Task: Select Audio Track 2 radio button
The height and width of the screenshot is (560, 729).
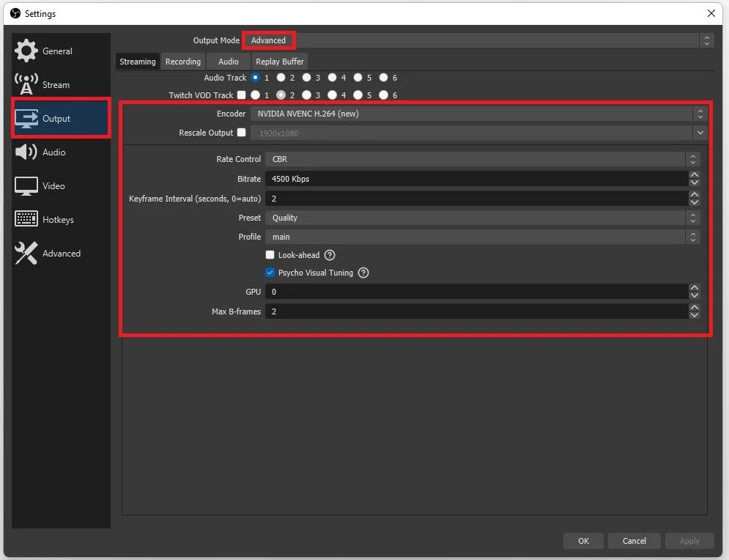Action: [281, 77]
